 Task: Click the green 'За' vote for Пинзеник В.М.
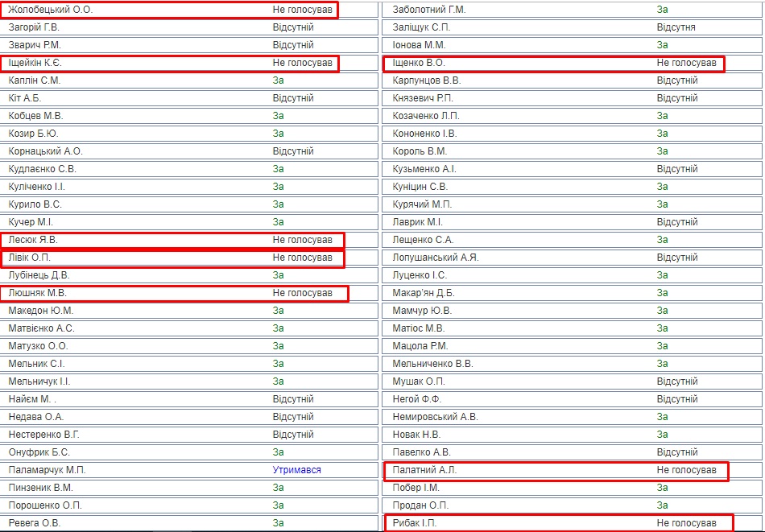(x=278, y=488)
